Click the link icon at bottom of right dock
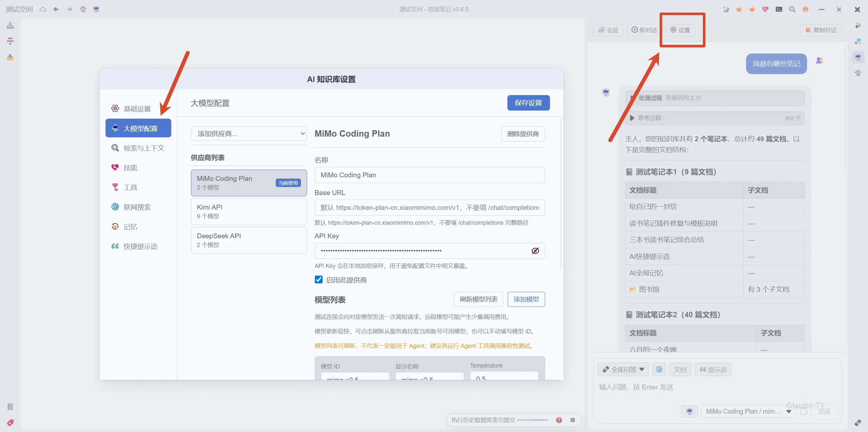The width and height of the screenshot is (868, 432). pyautogui.click(x=858, y=423)
